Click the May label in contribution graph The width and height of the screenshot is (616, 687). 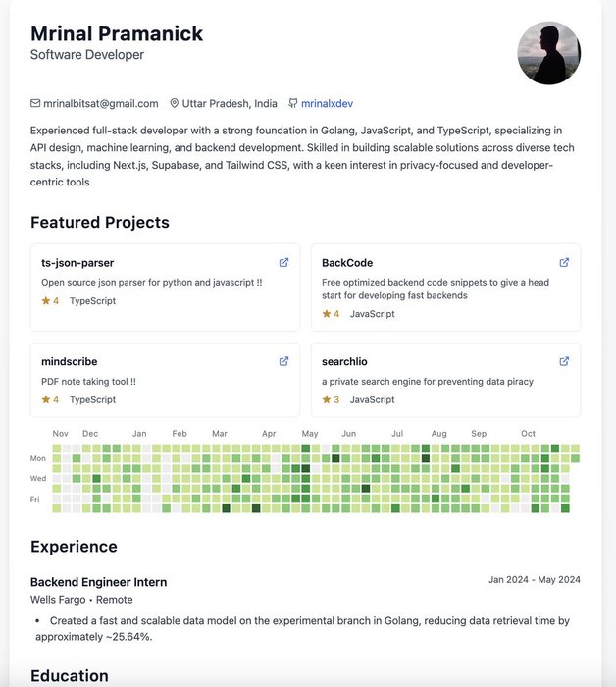310,434
